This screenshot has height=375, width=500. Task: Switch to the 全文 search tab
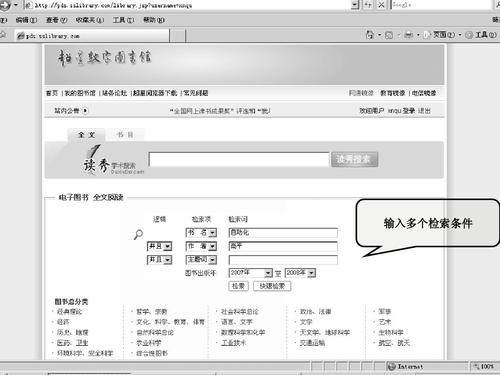[87, 135]
